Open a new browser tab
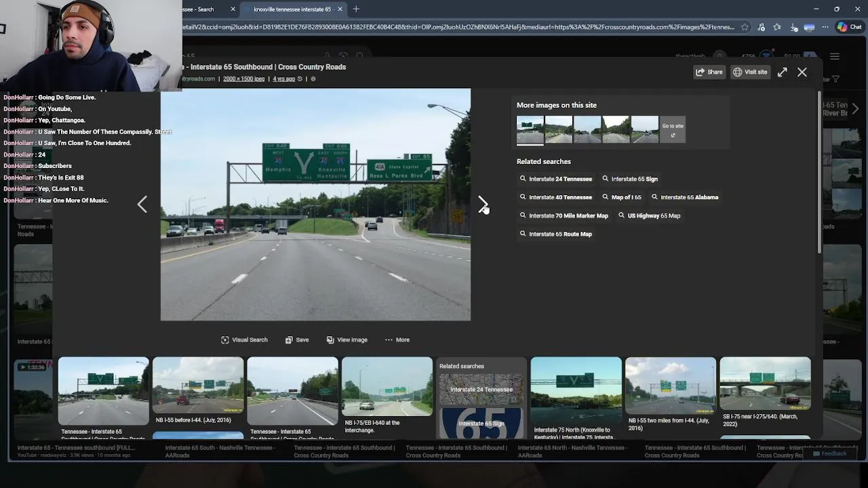Screen dimensions: 868x488 [356, 9]
